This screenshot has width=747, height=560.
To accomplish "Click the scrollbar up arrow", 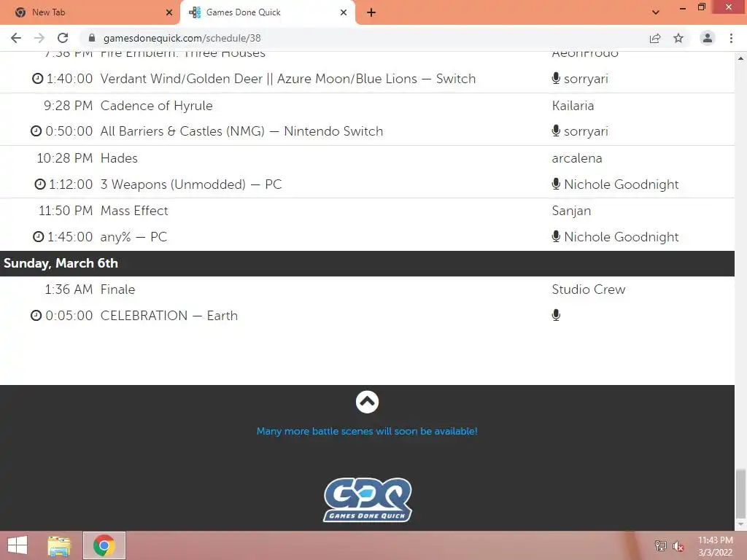I will 741,58.
